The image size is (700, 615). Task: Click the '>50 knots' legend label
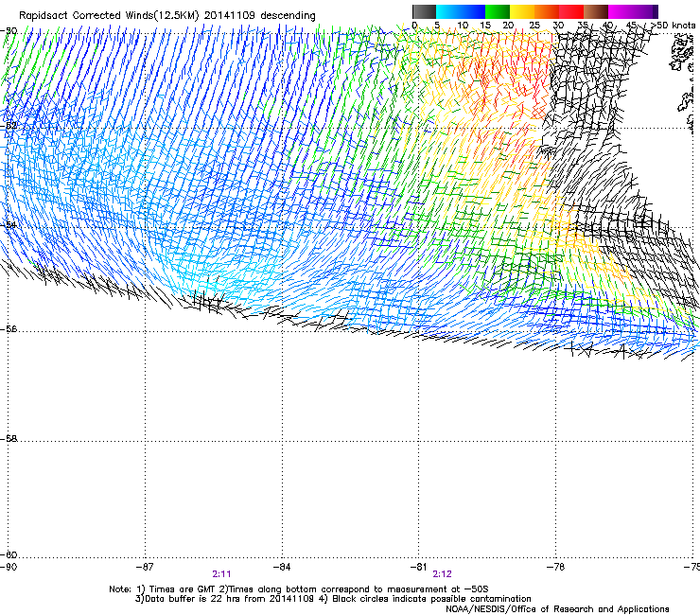(x=674, y=26)
